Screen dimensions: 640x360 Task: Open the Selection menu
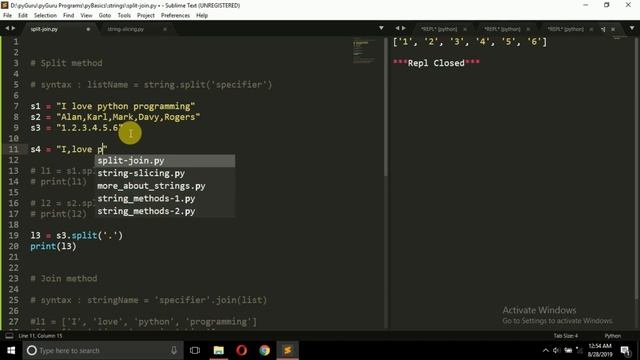(x=45, y=15)
